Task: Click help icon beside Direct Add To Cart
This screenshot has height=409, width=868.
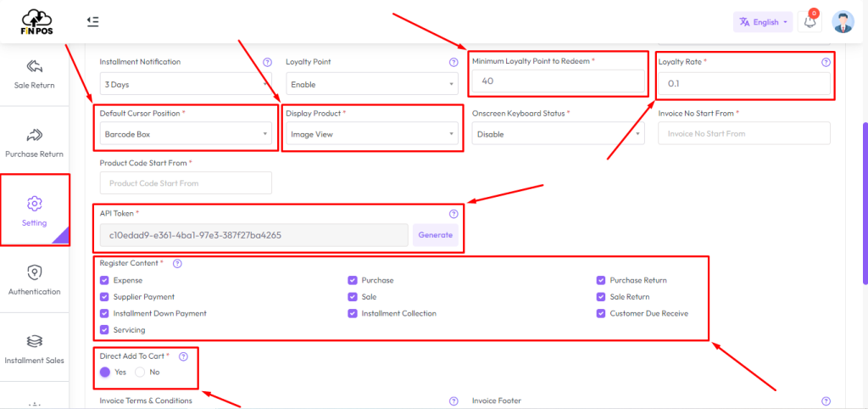Action: click(x=183, y=356)
